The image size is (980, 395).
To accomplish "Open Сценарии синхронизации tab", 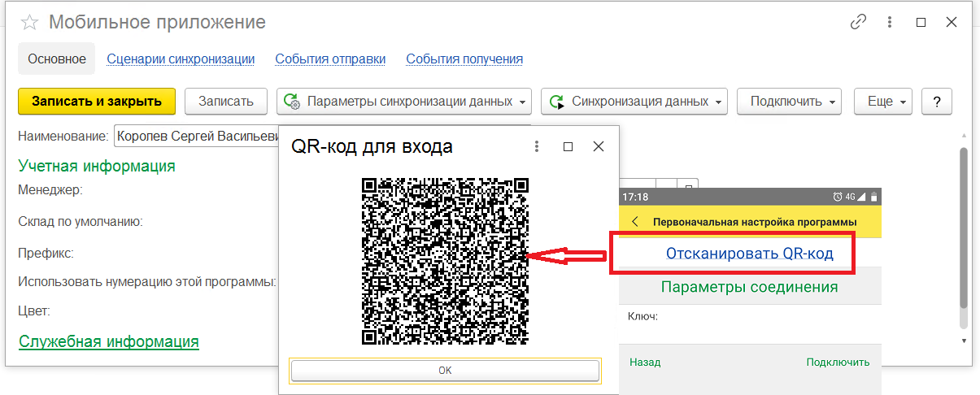I will 181,59.
